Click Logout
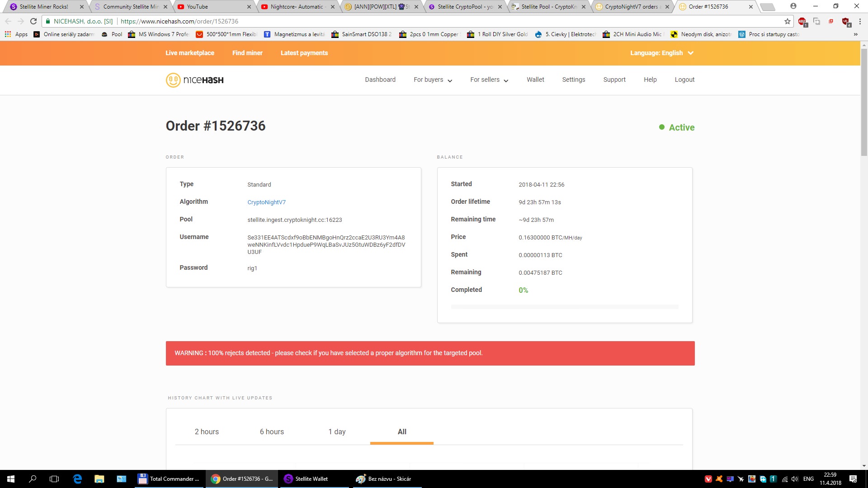 coord(684,80)
